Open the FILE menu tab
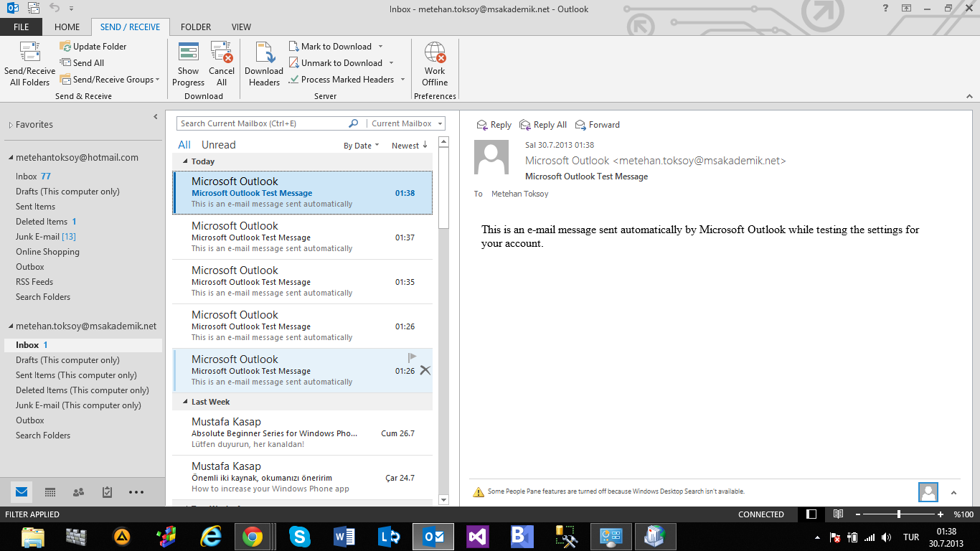 click(x=22, y=27)
